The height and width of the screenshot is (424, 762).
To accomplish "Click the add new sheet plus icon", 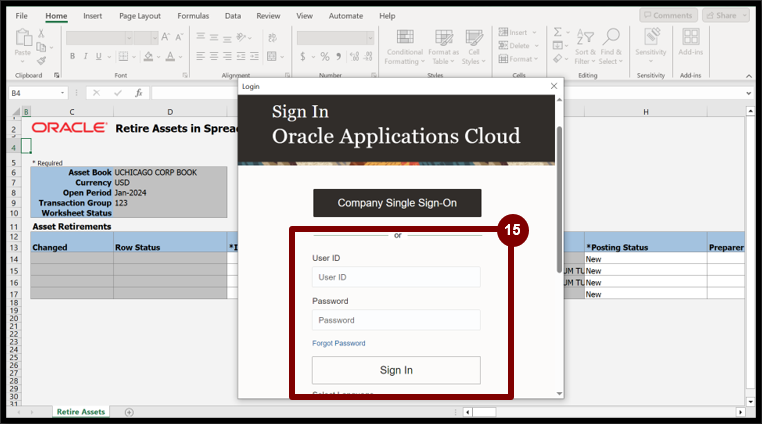I will click(129, 412).
